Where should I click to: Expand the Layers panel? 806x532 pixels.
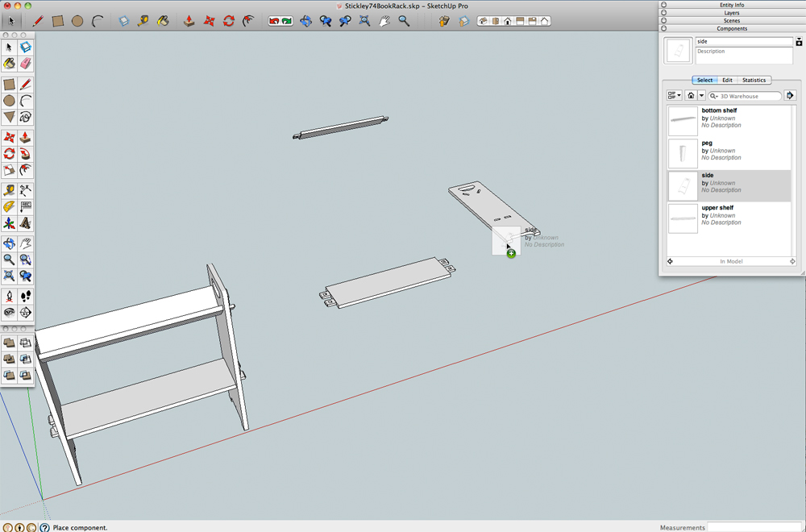coord(732,13)
